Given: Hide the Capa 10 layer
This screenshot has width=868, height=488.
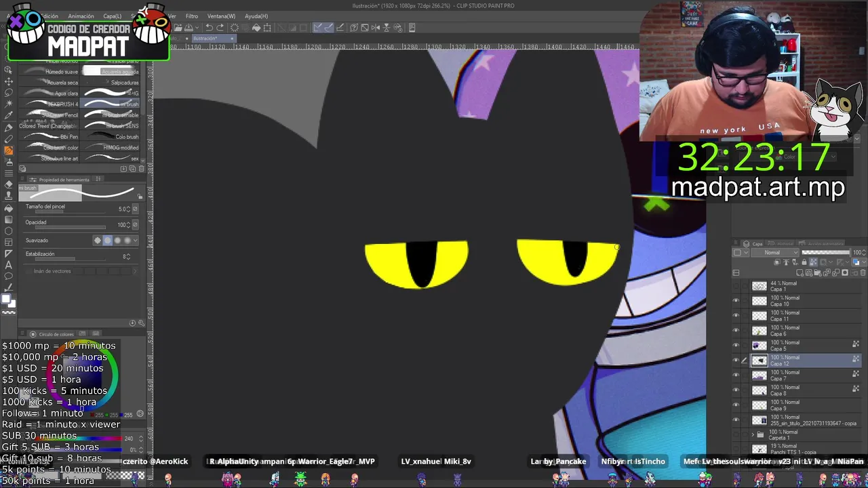Looking at the screenshot, I should pos(736,301).
